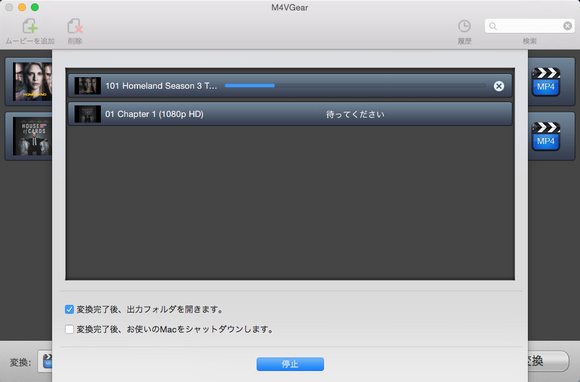The image size is (580, 382).
Task: Click the Chapter 1 thumbnail in the conversion queue
Action: point(88,114)
